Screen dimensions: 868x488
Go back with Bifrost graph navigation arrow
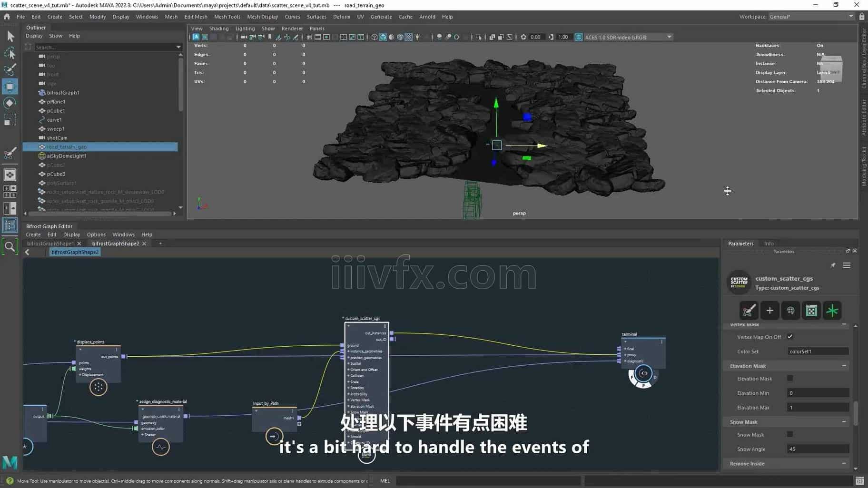(27, 253)
